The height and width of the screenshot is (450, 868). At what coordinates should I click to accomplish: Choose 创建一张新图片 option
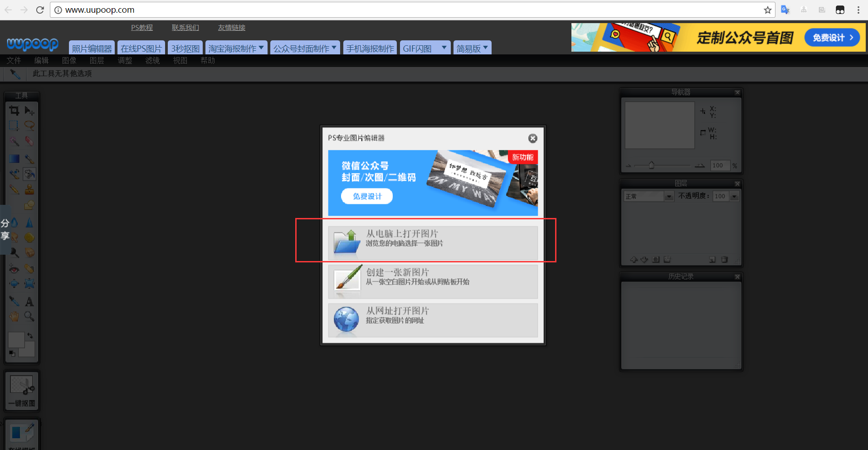(433, 282)
